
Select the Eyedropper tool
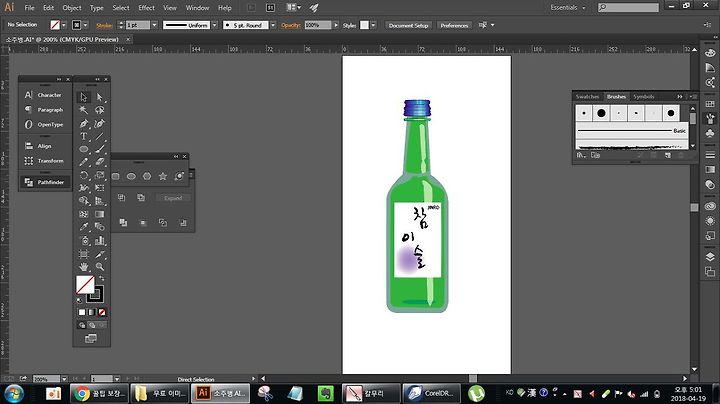[84, 227]
